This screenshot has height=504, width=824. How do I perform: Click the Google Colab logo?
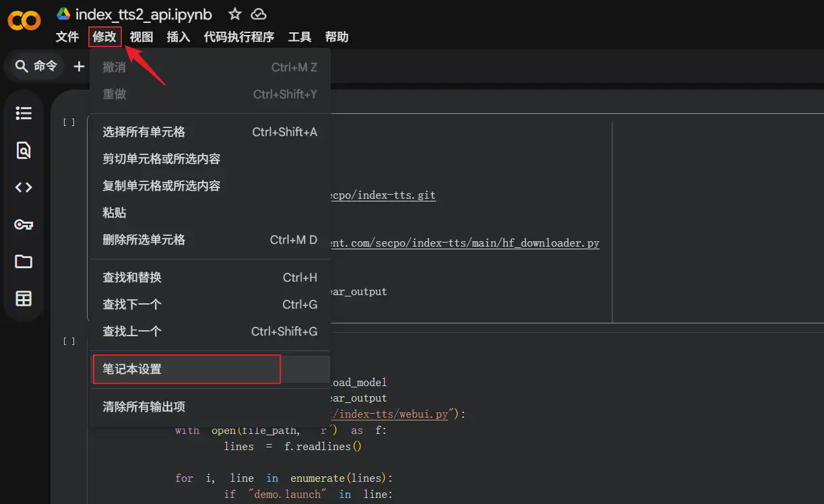click(24, 21)
